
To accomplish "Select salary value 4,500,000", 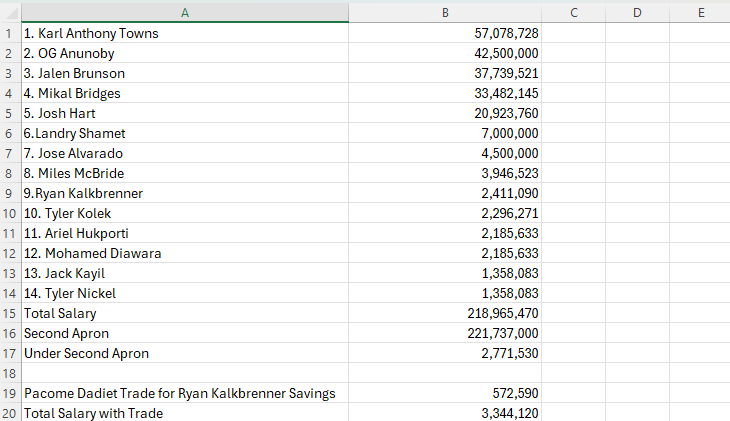I will tap(445, 153).
